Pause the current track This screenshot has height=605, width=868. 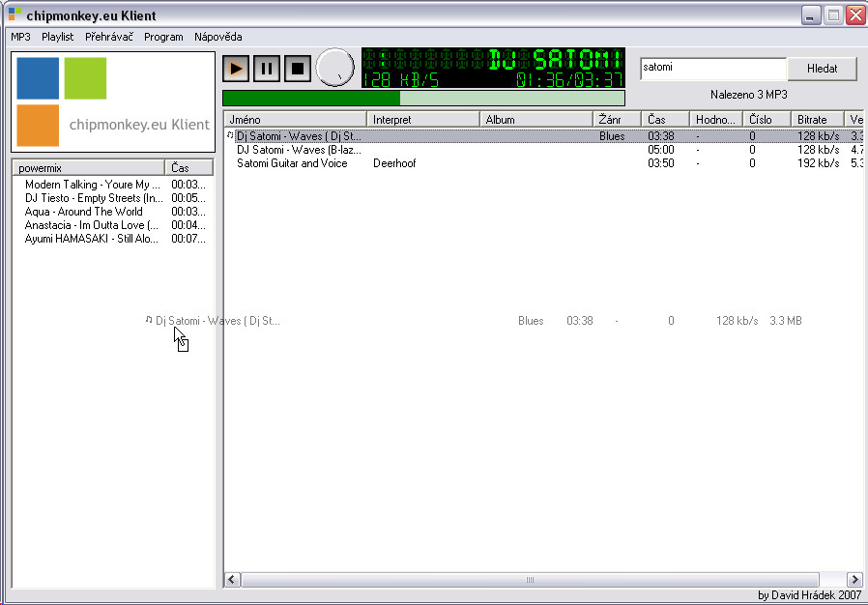click(x=267, y=69)
